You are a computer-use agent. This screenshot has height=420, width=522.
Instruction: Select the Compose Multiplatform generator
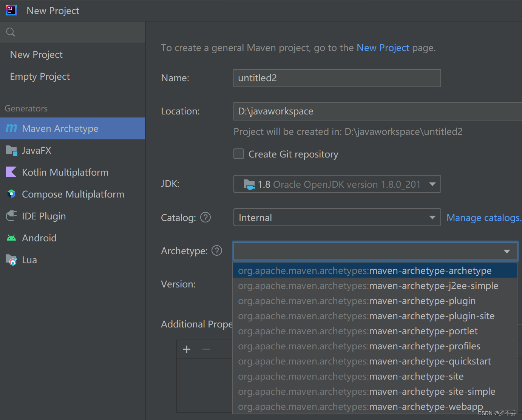tap(73, 194)
